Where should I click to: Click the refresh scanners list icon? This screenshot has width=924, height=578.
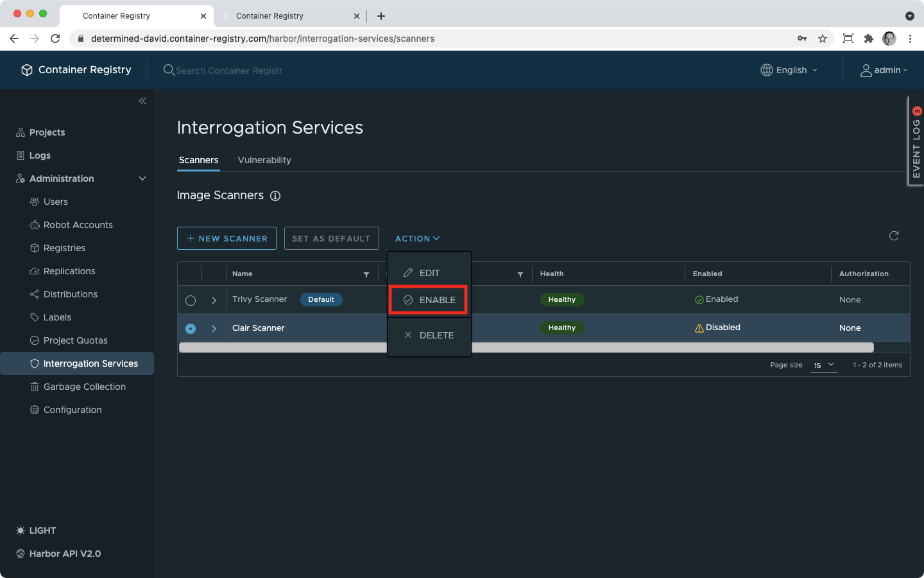pyautogui.click(x=894, y=236)
